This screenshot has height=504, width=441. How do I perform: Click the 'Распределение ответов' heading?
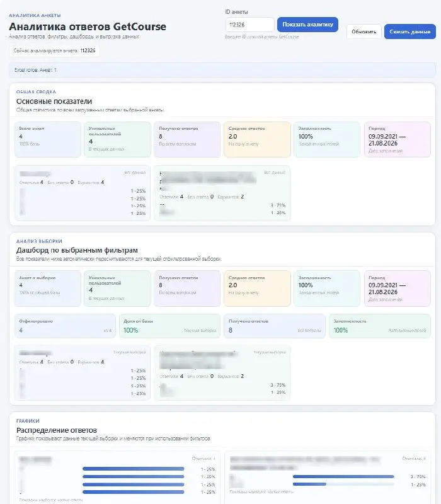[57, 430]
